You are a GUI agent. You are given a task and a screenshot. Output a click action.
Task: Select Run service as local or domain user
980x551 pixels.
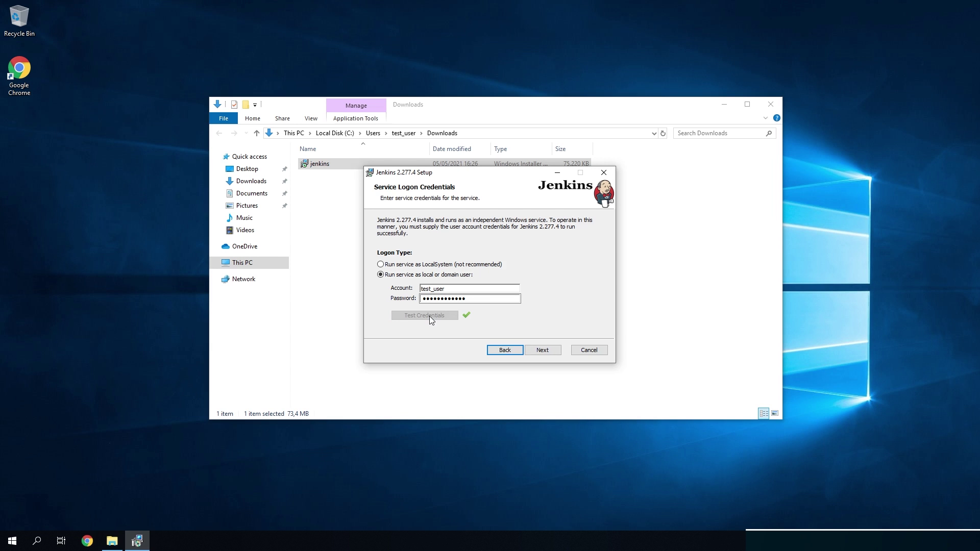tap(380, 274)
